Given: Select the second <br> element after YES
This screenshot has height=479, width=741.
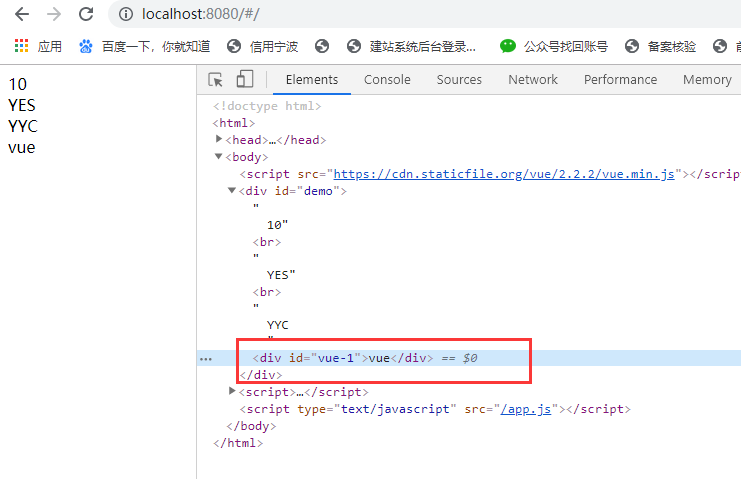Looking at the screenshot, I should coord(267,292).
